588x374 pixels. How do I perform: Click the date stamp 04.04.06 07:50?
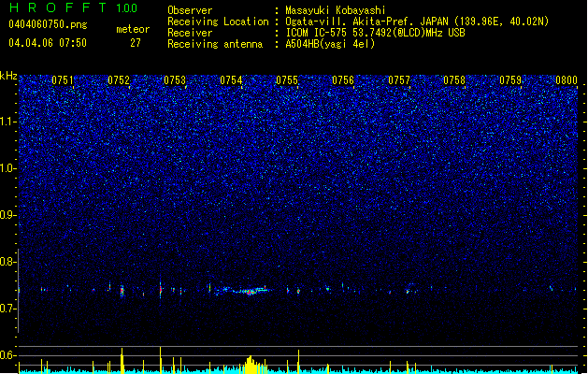(x=48, y=43)
